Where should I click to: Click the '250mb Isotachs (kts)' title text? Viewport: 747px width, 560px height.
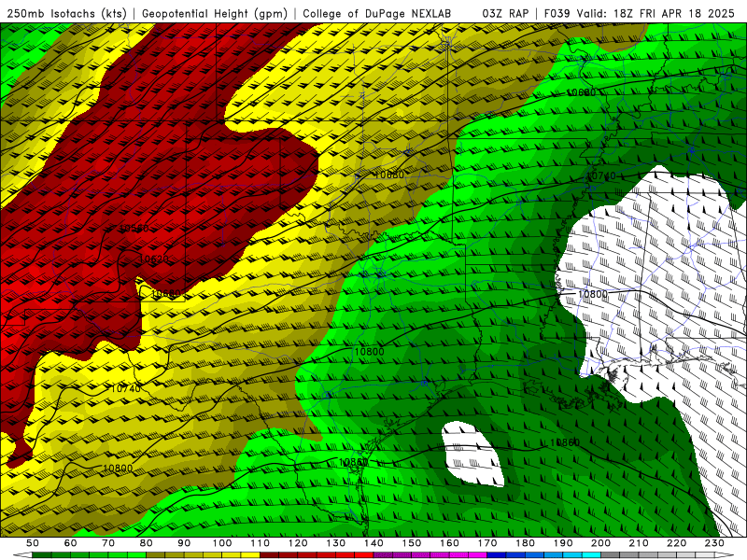66,13
